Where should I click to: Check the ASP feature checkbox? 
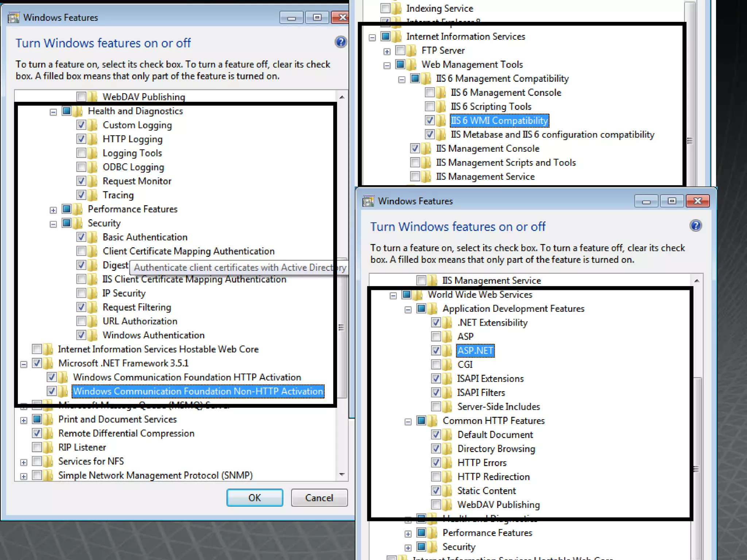tap(436, 336)
